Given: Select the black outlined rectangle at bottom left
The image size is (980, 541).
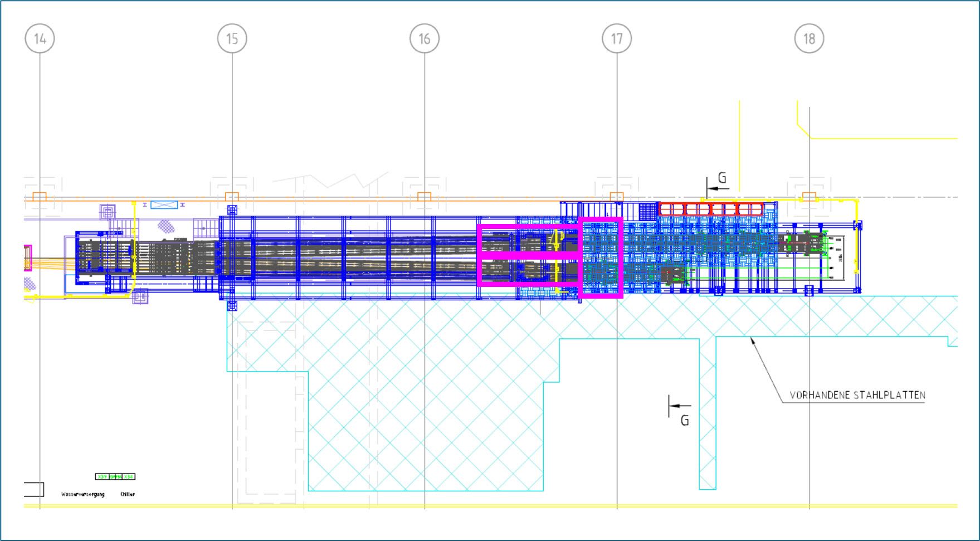Looking at the screenshot, I should coord(33,489).
